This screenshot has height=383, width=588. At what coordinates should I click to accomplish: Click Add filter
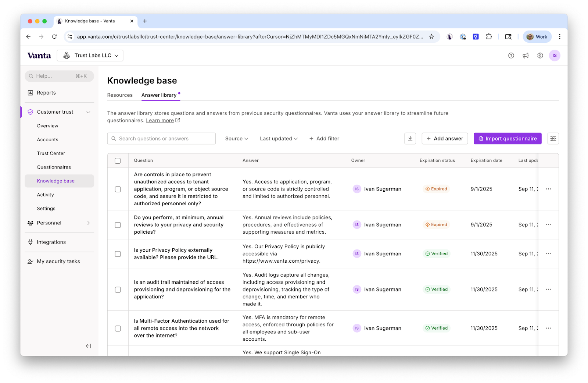click(324, 139)
